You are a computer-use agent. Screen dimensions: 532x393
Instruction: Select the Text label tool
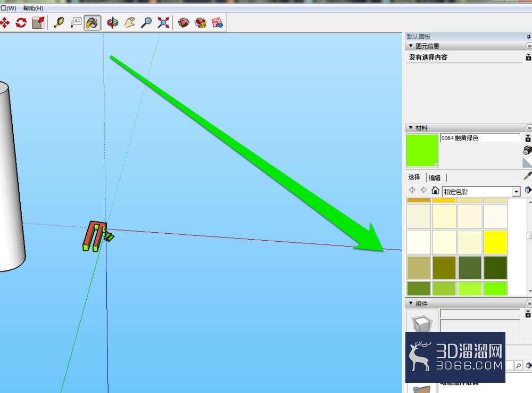pos(76,23)
